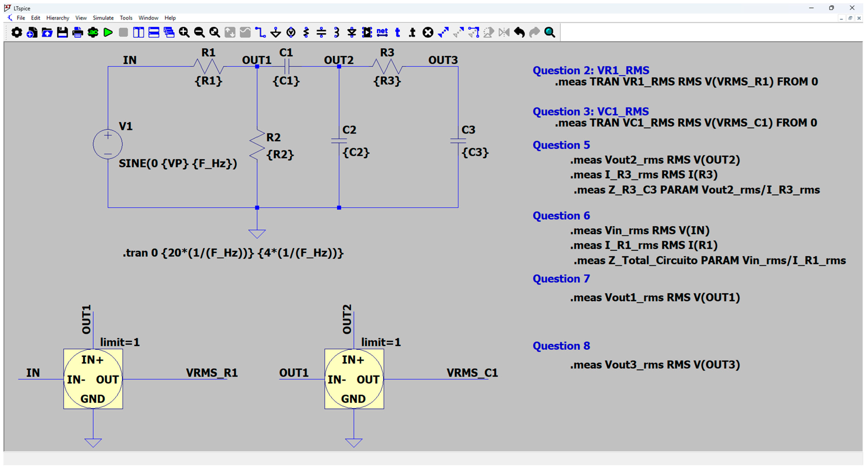This screenshot has width=868, height=468.
Task: Select the VRMS_R1 measurement block
Action: point(93,379)
